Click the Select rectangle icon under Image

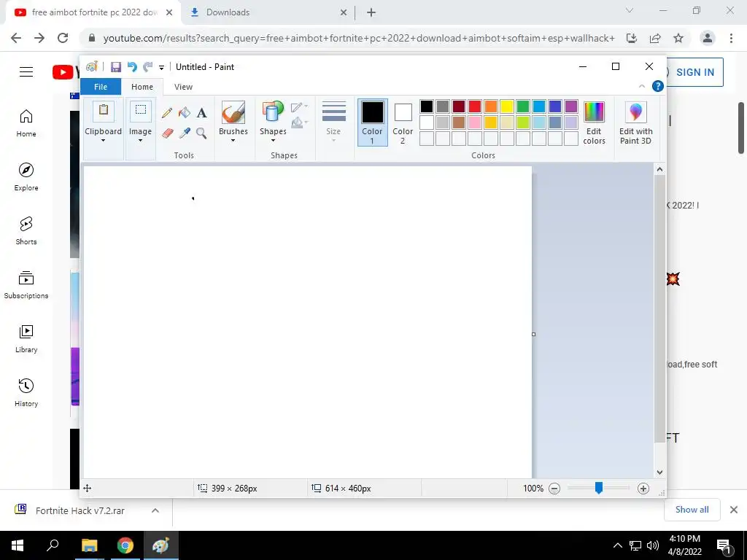pos(141,112)
